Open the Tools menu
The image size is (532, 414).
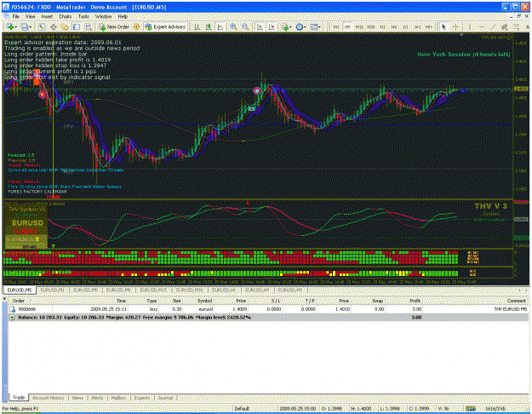[x=83, y=16]
